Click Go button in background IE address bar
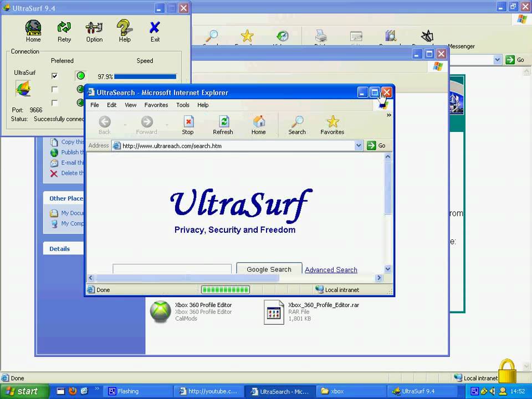This screenshot has height=399, width=532. [515, 60]
